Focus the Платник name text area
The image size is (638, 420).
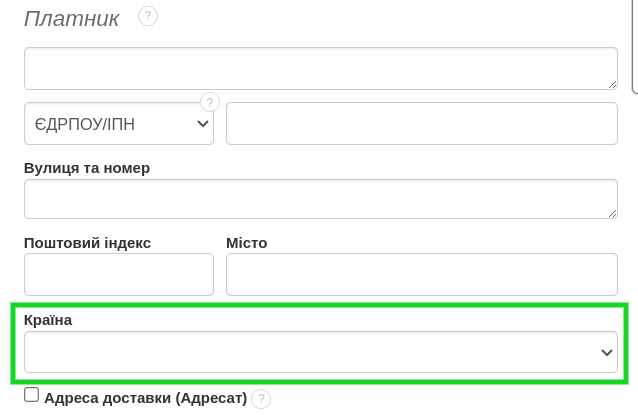tap(320, 68)
